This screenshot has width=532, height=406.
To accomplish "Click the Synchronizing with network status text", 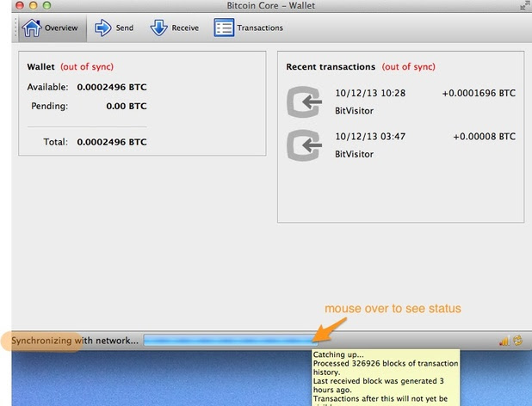I will tap(75, 341).
